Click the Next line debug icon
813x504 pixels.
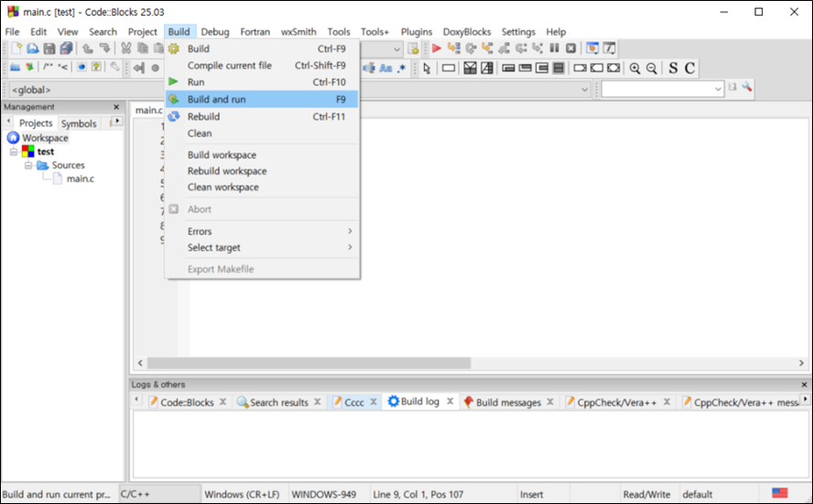pos(471,48)
